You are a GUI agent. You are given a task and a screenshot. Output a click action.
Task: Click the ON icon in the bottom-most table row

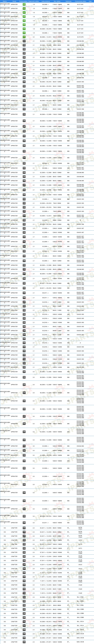[x=24, y=642]
